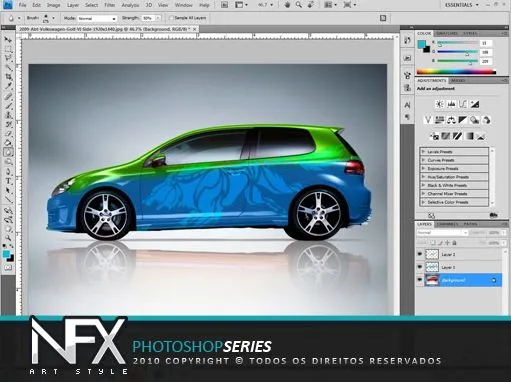
Task: Open the File menu
Action: 22,5
